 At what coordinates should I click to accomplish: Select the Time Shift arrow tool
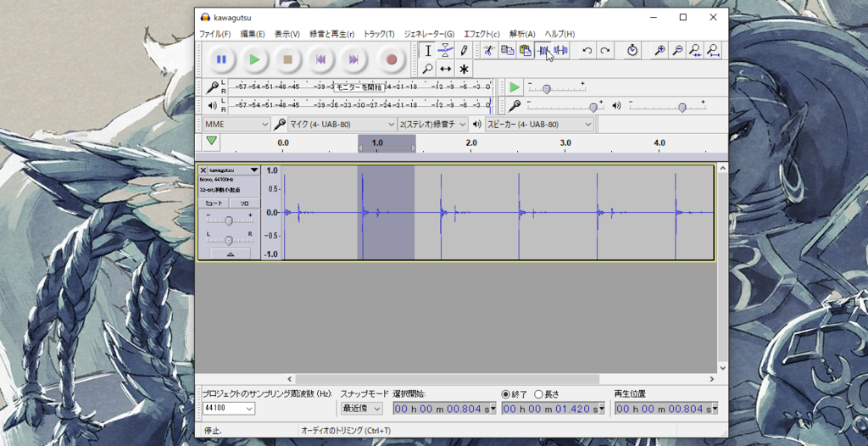pos(446,69)
